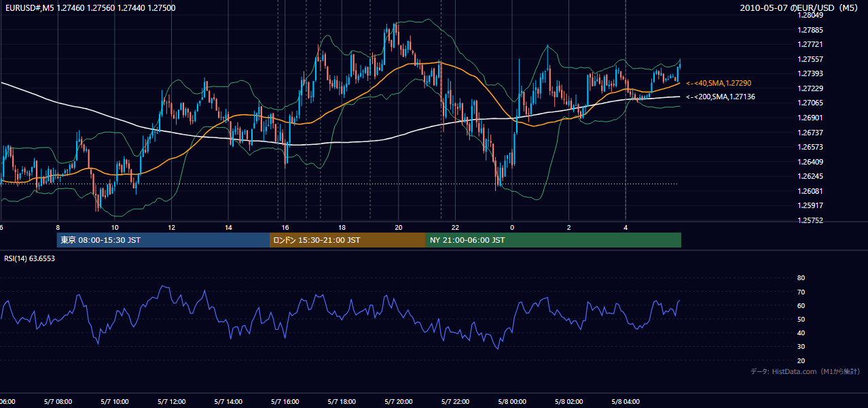Image resolution: width=868 pixels, height=408 pixels.
Task: Click the 5/8 02:00 time axis label
Action: (x=569, y=402)
